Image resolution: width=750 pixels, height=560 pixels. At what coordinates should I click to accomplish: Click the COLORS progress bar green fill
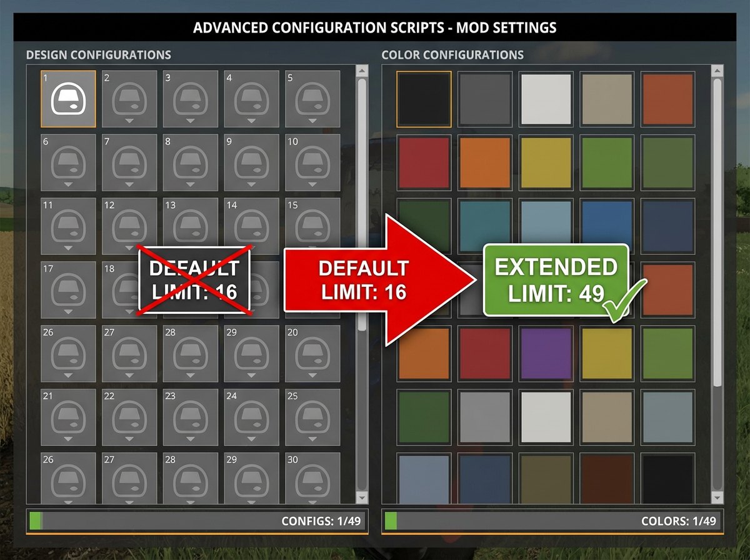(391, 521)
